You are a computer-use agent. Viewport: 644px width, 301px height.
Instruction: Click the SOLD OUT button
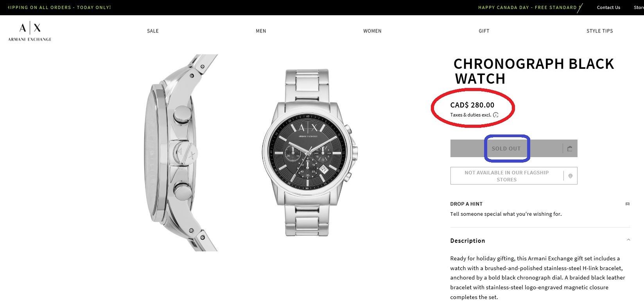pyautogui.click(x=506, y=149)
